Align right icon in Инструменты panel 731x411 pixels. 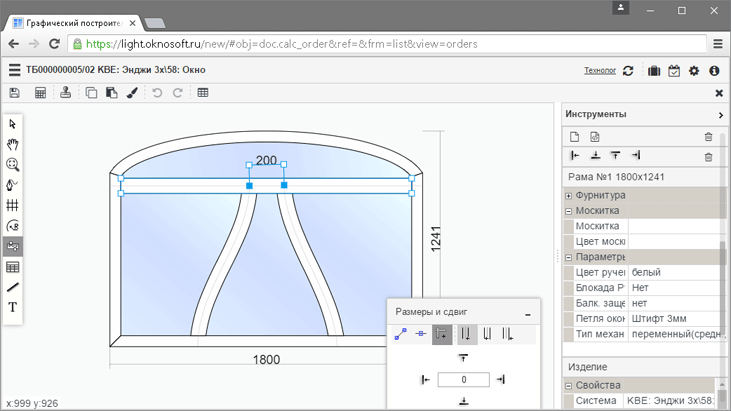(636, 156)
